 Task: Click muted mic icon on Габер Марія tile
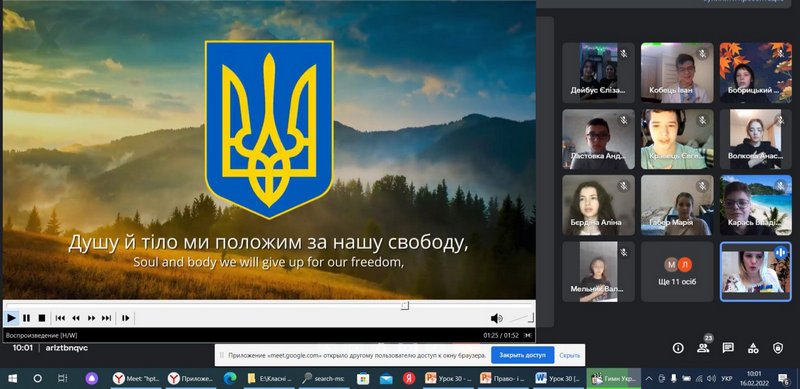pos(702,186)
